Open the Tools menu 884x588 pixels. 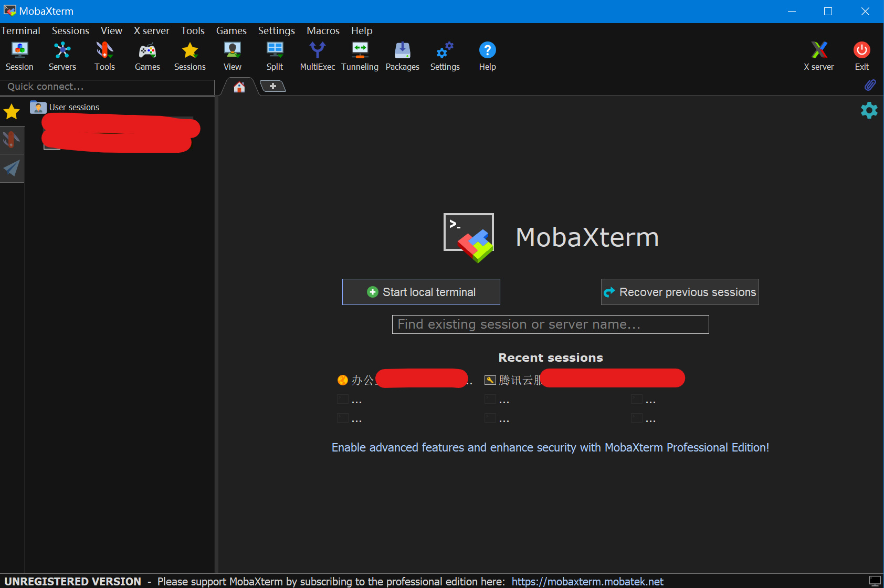coord(193,30)
